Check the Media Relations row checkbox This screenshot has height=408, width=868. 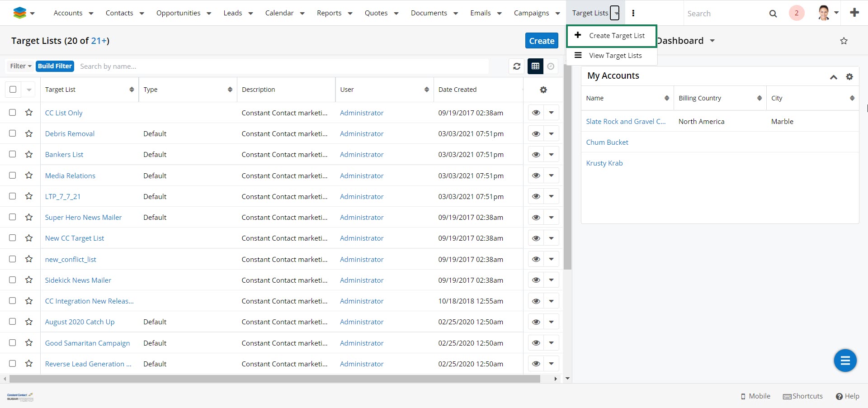coord(13,176)
